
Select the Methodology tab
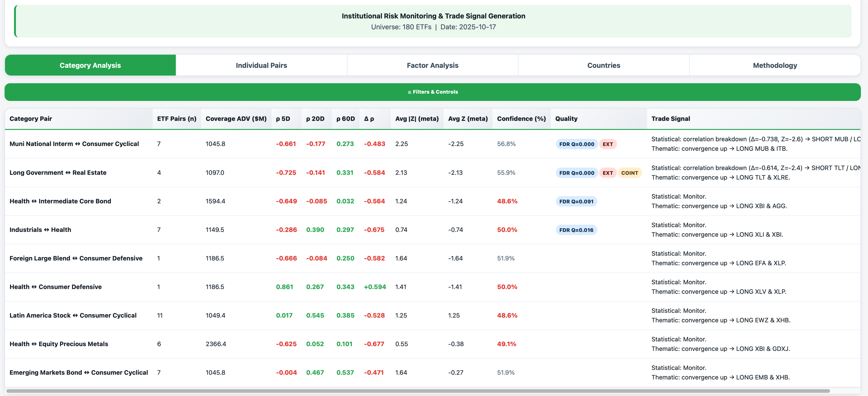775,65
